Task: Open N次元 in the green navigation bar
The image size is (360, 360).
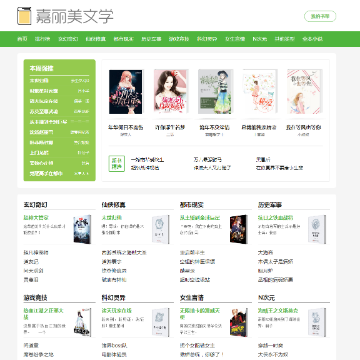Action: click(260, 39)
